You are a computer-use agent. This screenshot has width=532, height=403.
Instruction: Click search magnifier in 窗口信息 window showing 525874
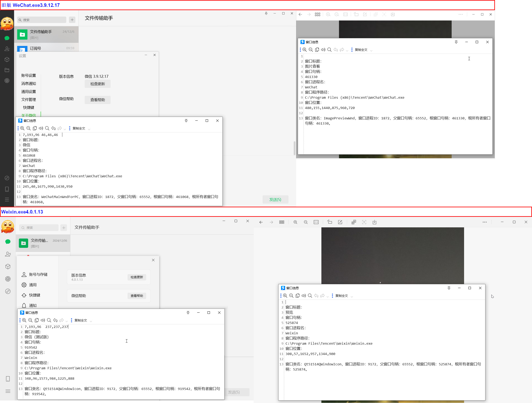click(310, 296)
